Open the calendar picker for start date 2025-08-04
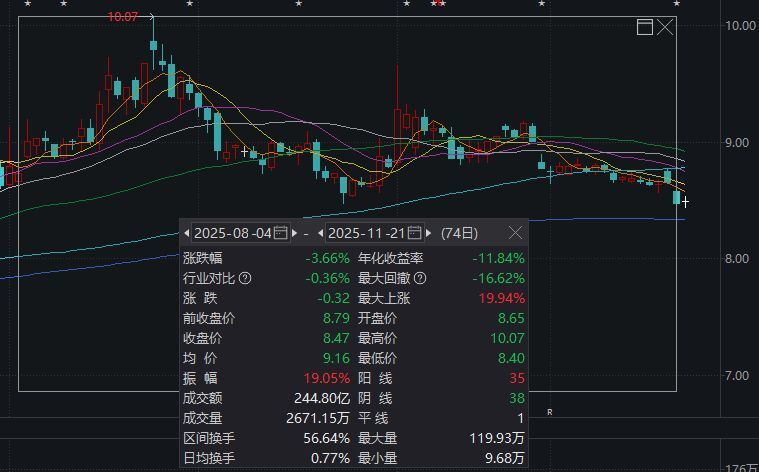This screenshot has height=472, width=759. (281, 233)
